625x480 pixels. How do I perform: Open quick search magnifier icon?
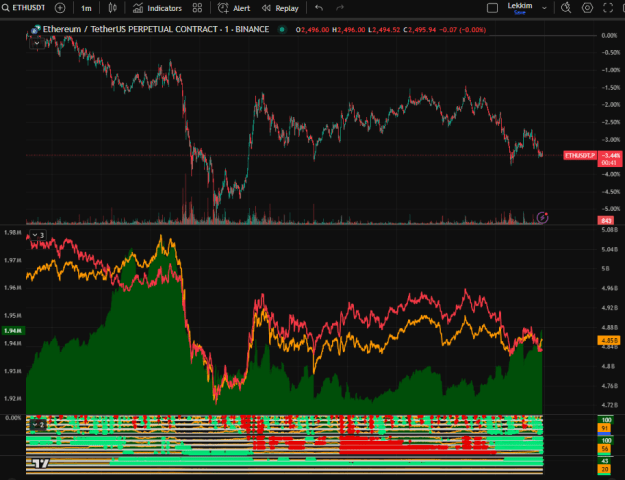566,8
